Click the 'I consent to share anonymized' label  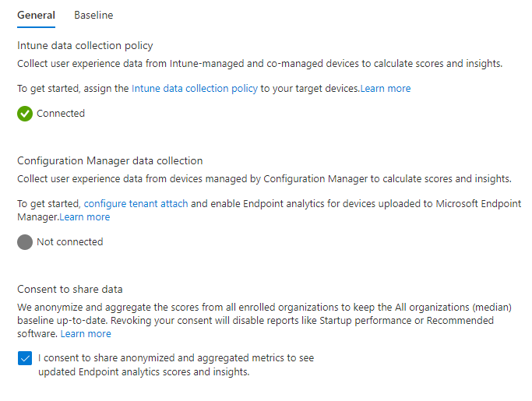click(176, 364)
